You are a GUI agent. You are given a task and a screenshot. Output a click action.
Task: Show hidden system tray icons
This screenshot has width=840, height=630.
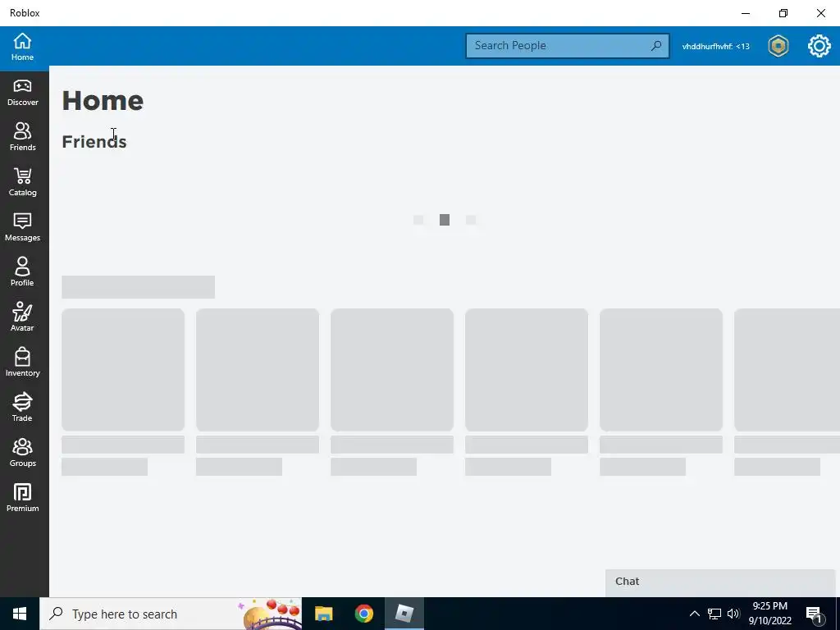[694, 614]
